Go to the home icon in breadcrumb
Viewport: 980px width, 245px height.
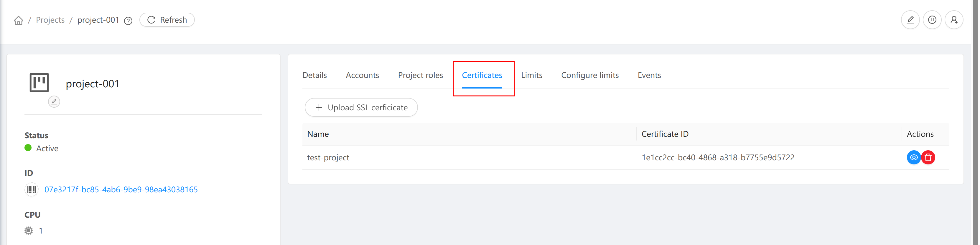[18, 20]
